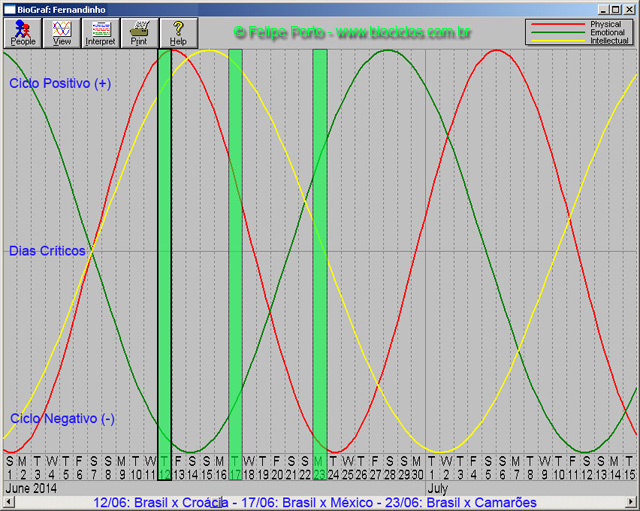Screen dimensions: 640x511
Task: Click the Interpret toolbar button
Action: [x=100, y=33]
